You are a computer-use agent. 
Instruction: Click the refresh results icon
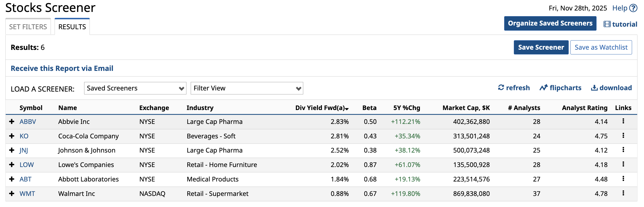point(501,88)
